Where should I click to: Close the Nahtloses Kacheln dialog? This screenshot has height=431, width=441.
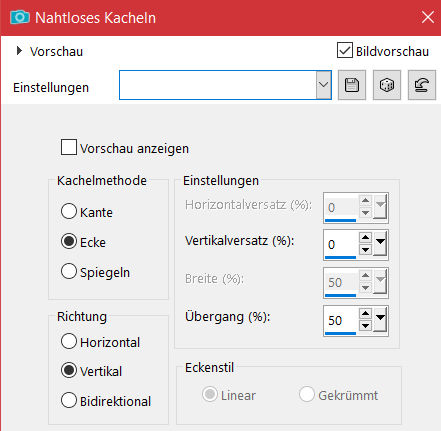(428, 17)
